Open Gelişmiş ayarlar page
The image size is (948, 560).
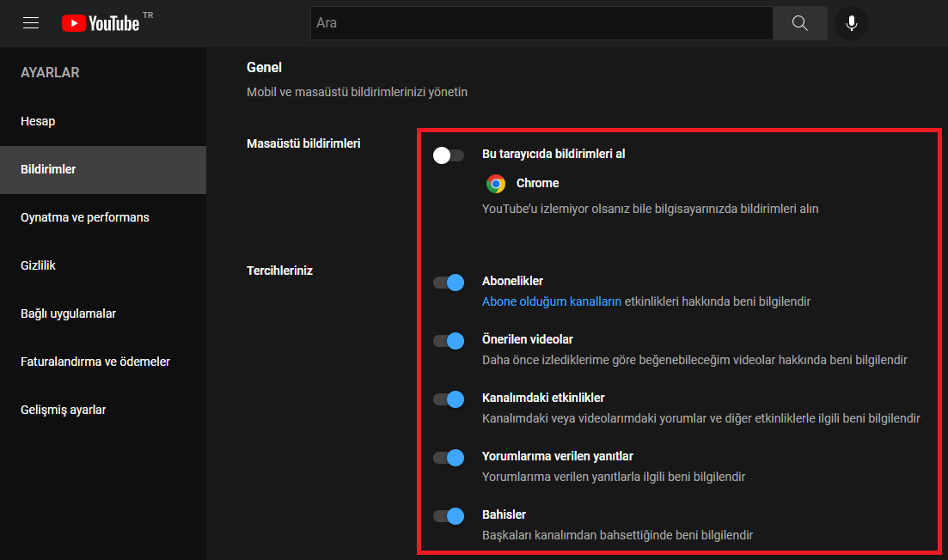(64, 410)
